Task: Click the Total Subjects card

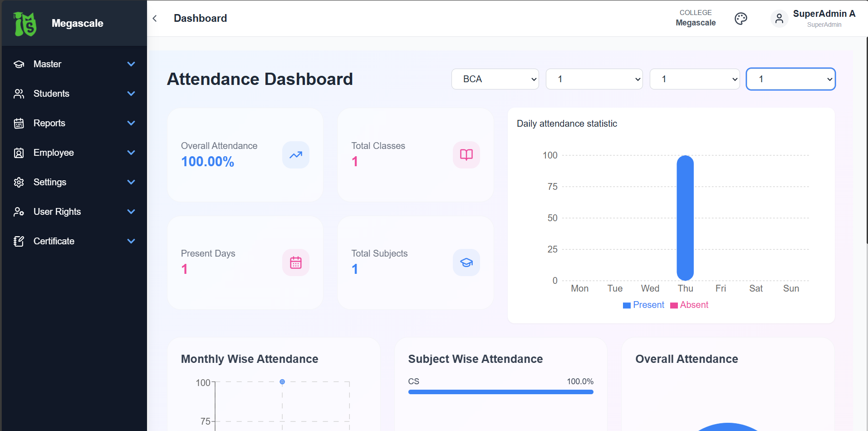Action: 415,263
